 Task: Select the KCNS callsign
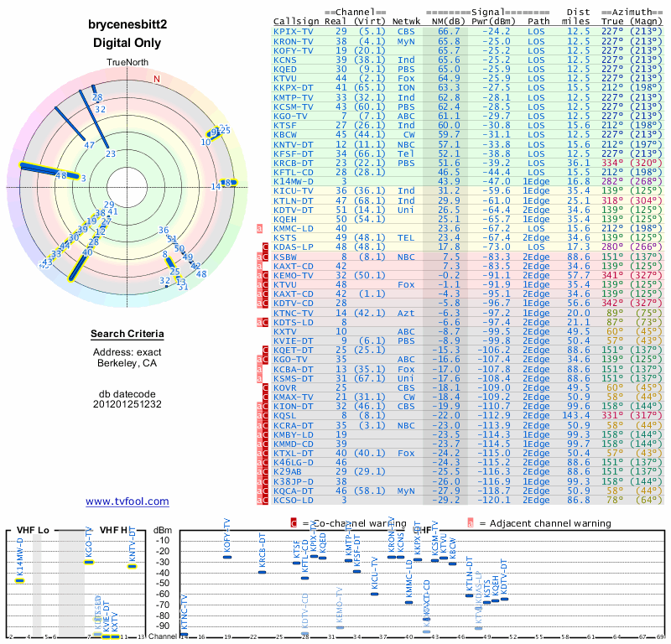(x=285, y=60)
